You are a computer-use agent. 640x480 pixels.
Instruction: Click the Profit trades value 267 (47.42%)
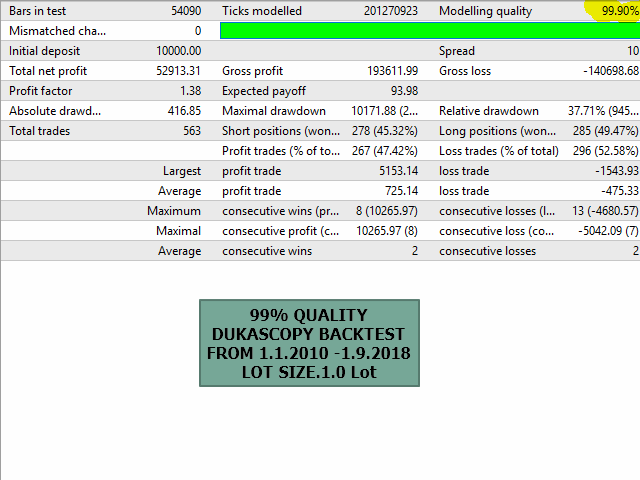(x=385, y=151)
